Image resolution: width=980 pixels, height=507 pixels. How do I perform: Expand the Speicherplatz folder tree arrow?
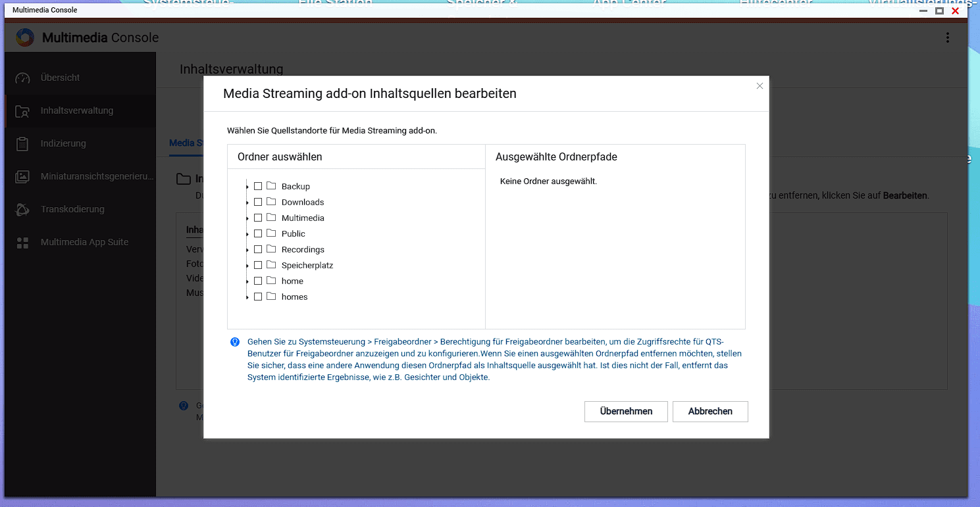click(x=247, y=266)
